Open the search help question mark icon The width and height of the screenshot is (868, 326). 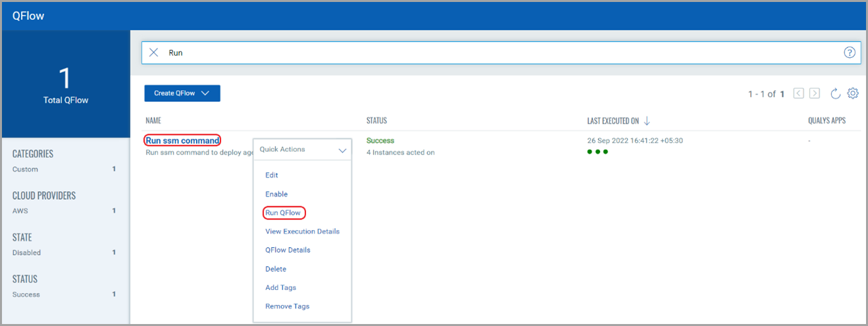[849, 53]
